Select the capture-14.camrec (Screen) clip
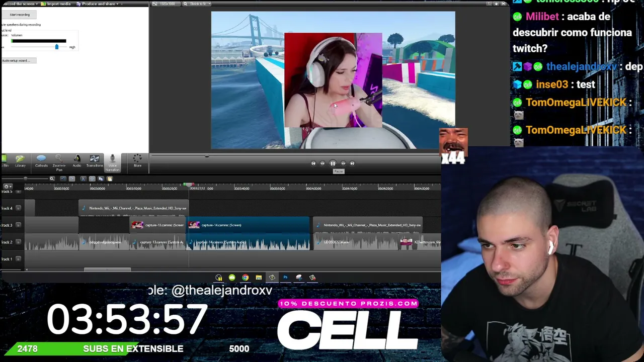The width and height of the screenshot is (644, 362). tap(249, 225)
